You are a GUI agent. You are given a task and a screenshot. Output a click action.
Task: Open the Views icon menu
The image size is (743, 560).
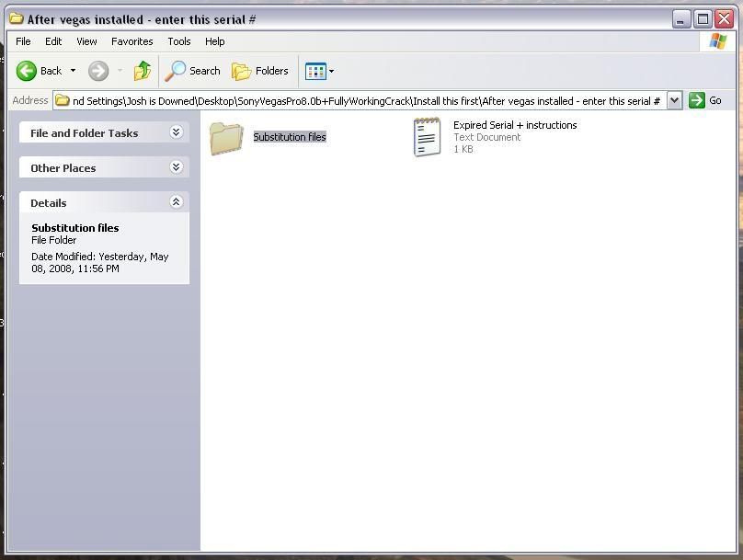click(315, 72)
